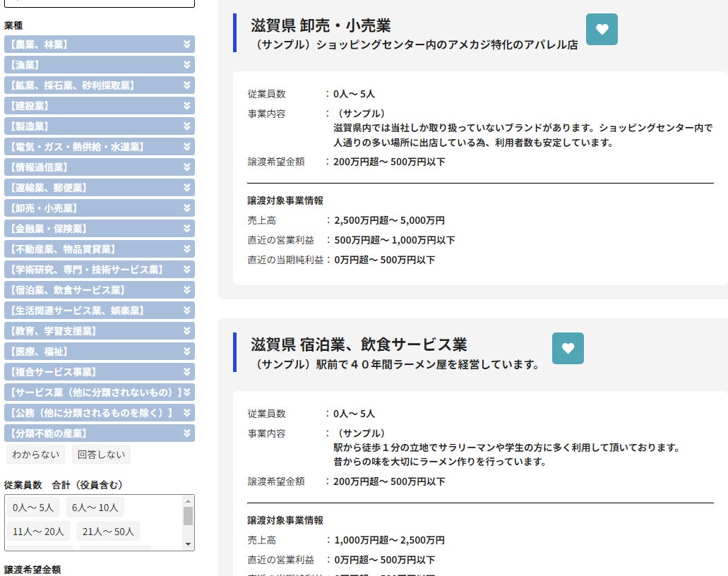This screenshot has width=728, height=576.
Task: Expand 【サービス業（他に分類されないもの）】 category
Action: coord(100,392)
